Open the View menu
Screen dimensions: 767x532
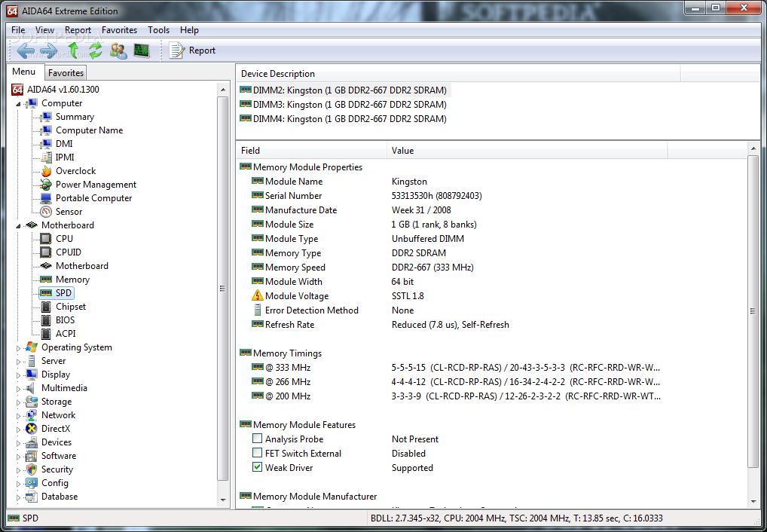point(44,30)
